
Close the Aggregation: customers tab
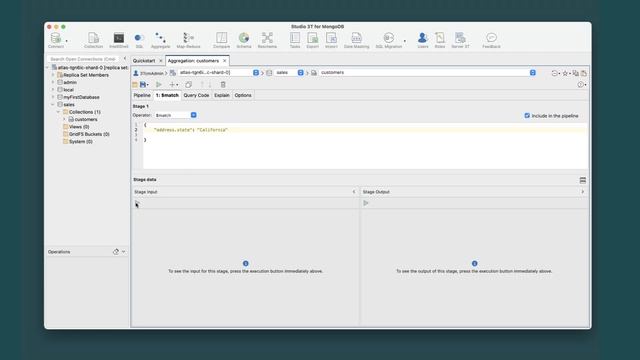[224, 61]
